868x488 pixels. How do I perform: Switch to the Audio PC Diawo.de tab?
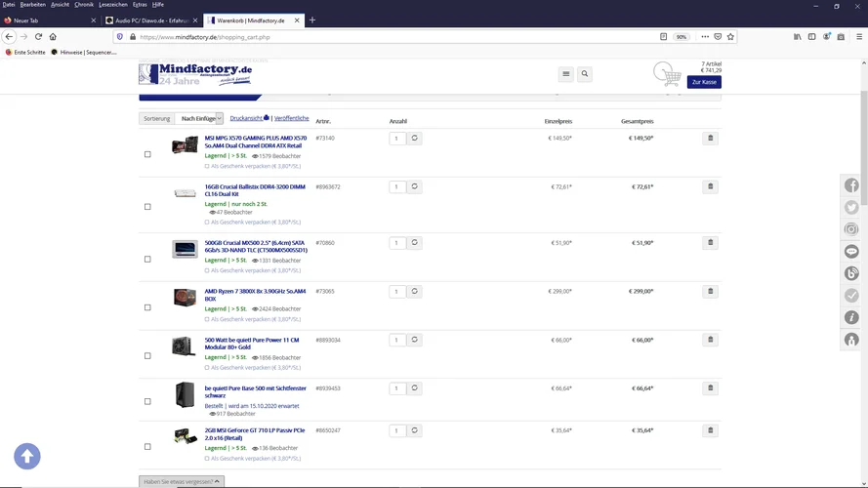(x=149, y=20)
